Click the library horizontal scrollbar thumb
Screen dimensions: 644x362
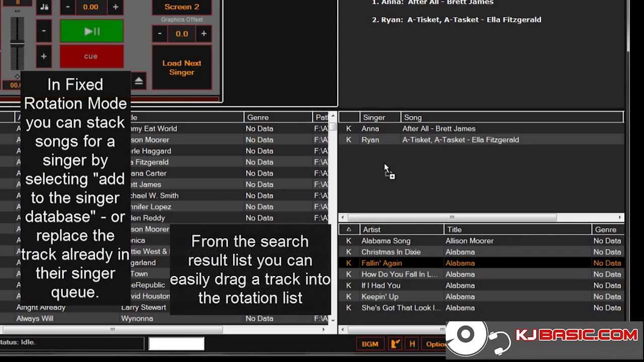[x=113, y=330]
